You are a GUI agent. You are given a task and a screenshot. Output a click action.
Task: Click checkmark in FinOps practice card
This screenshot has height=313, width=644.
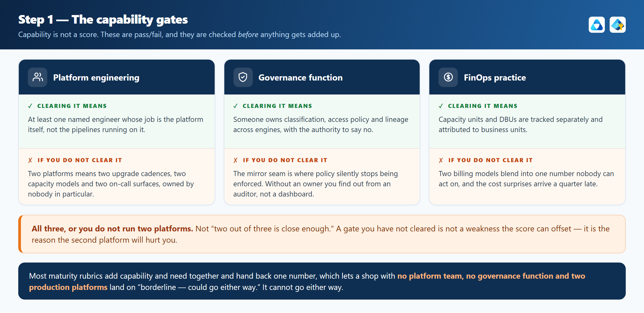tap(441, 106)
